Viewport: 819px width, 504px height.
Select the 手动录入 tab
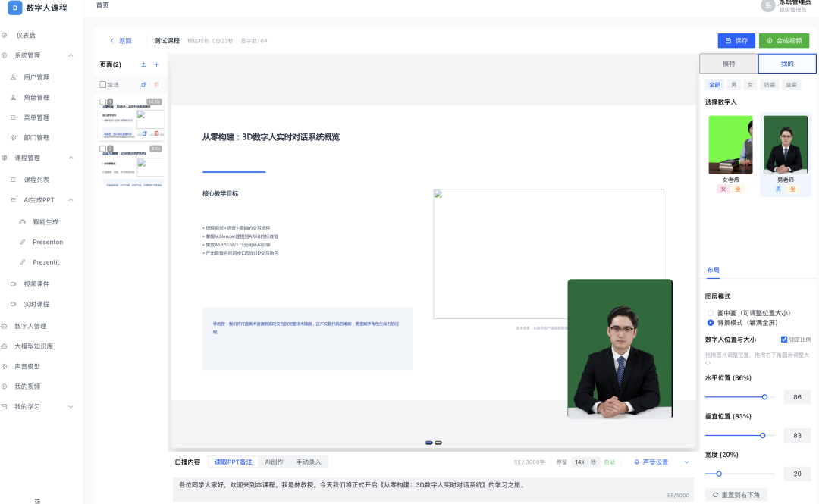(x=308, y=462)
